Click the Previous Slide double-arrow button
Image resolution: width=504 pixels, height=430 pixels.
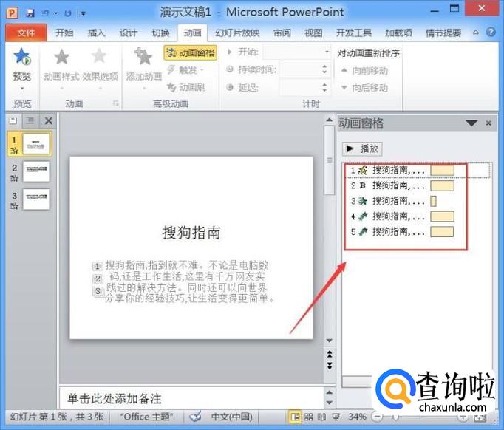tap(330, 354)
